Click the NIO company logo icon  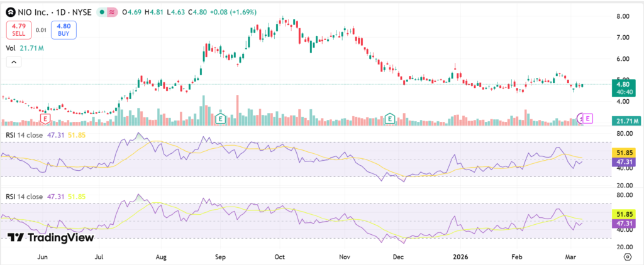tap(11, 13)
